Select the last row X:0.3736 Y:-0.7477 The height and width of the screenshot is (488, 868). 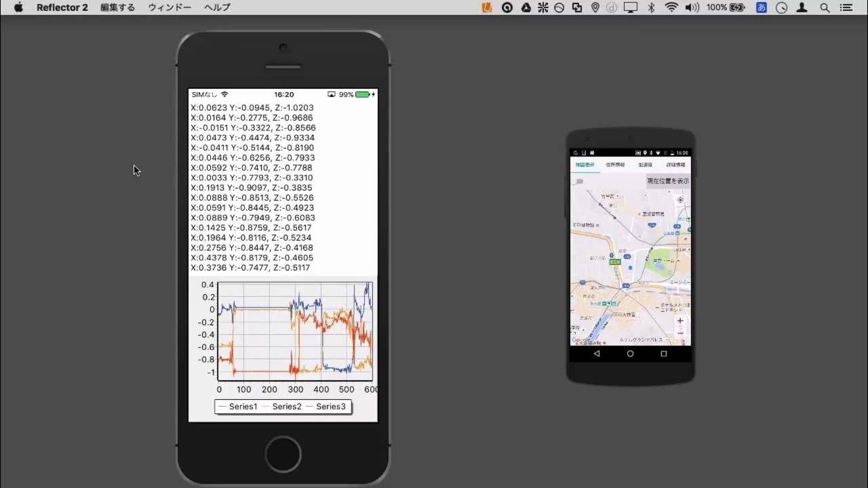pos(251,268)
